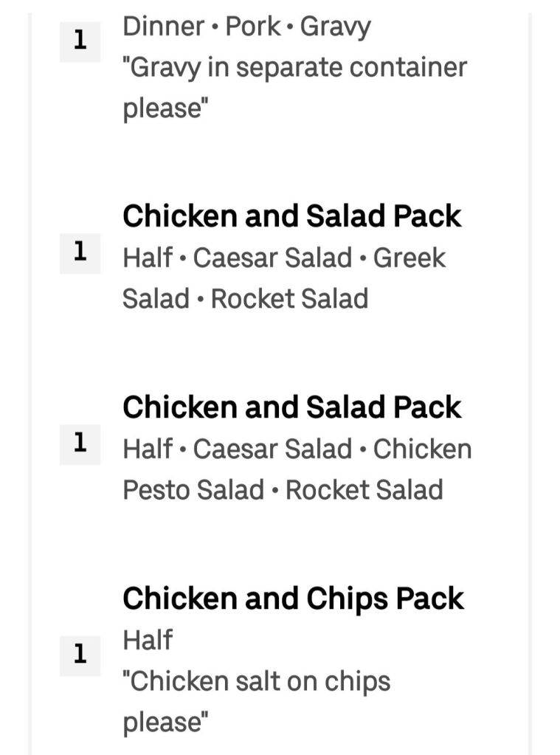
Task: Open the second Chicken and Salad Pack title
Action: pos(291,407)
